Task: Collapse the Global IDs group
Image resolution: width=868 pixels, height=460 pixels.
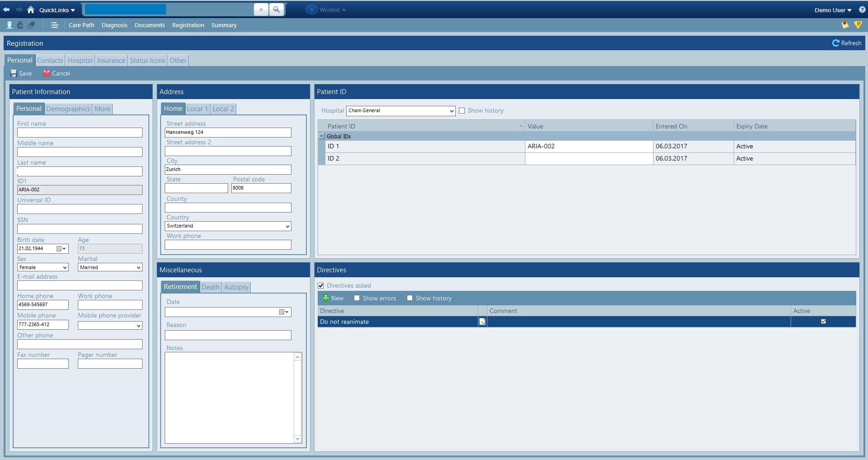Action: tap(322, 136)
